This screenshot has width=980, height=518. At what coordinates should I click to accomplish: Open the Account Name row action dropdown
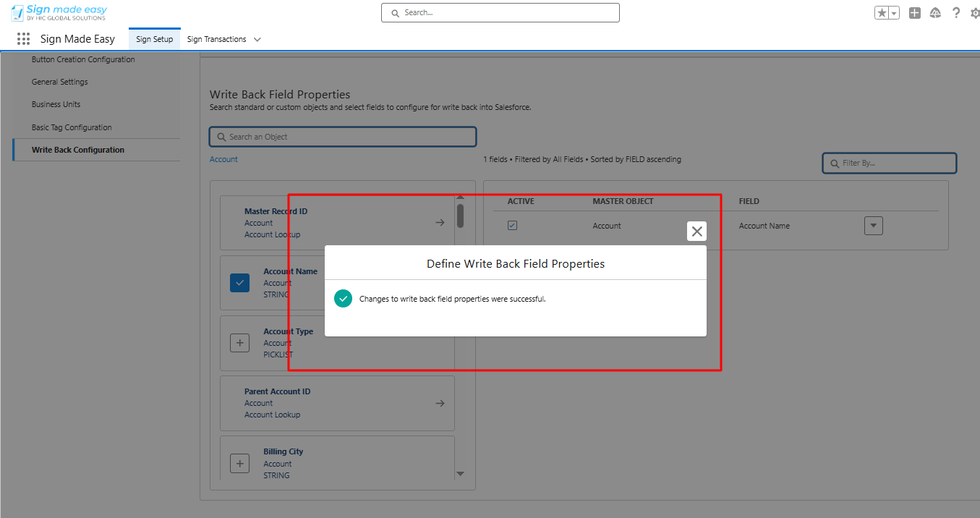click(x=874, y=226)
